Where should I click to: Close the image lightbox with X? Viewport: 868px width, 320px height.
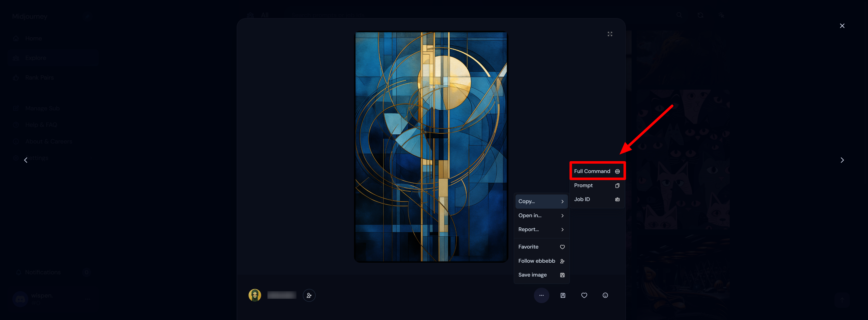point(842,26)
